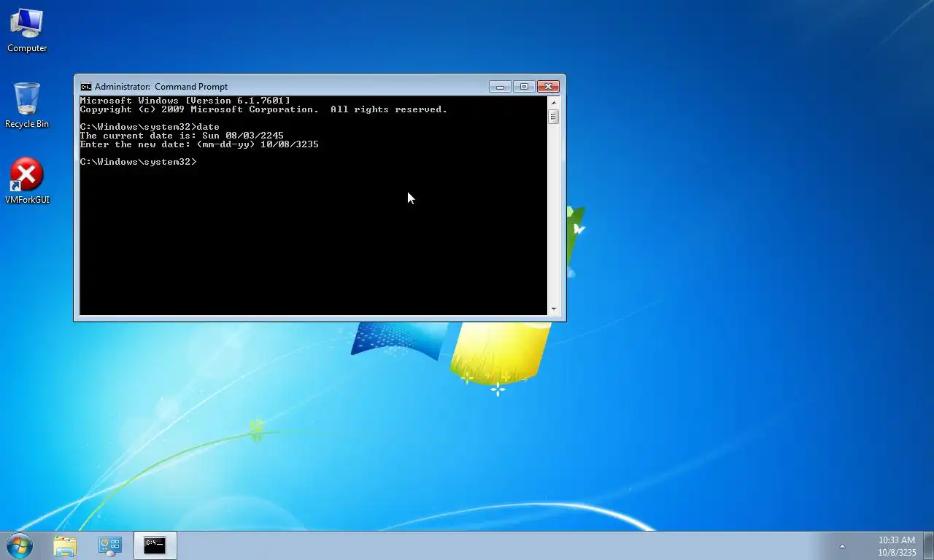Show hidden system tray icons

point(842,546)
